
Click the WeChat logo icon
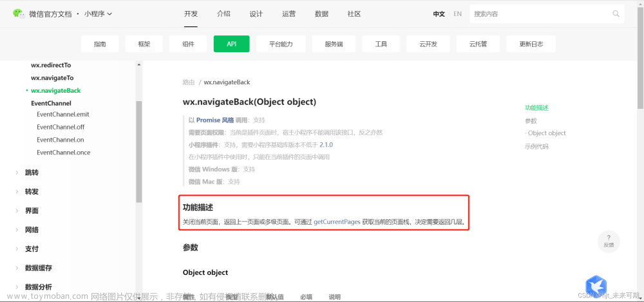pos(19,14)
